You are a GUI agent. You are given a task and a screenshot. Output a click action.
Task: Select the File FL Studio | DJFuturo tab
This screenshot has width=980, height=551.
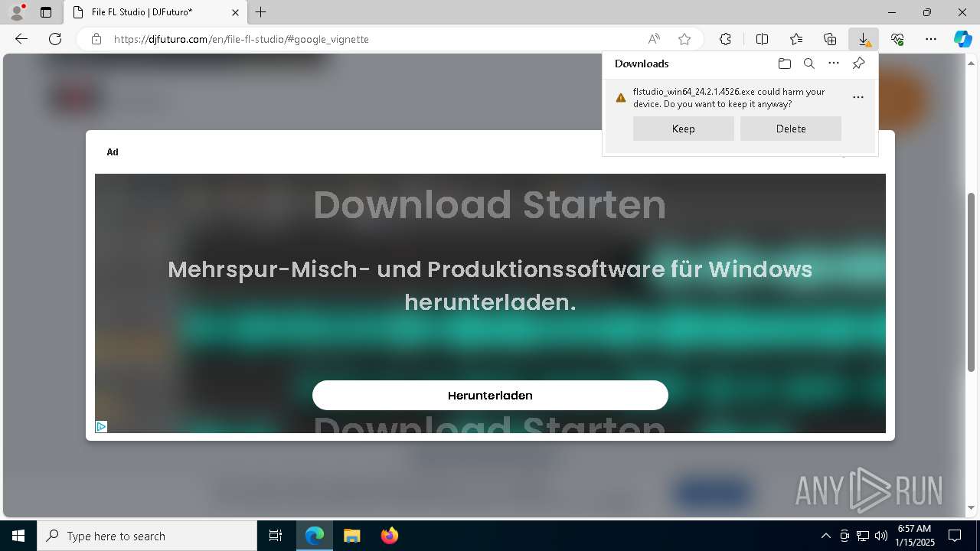pos(155,12)
